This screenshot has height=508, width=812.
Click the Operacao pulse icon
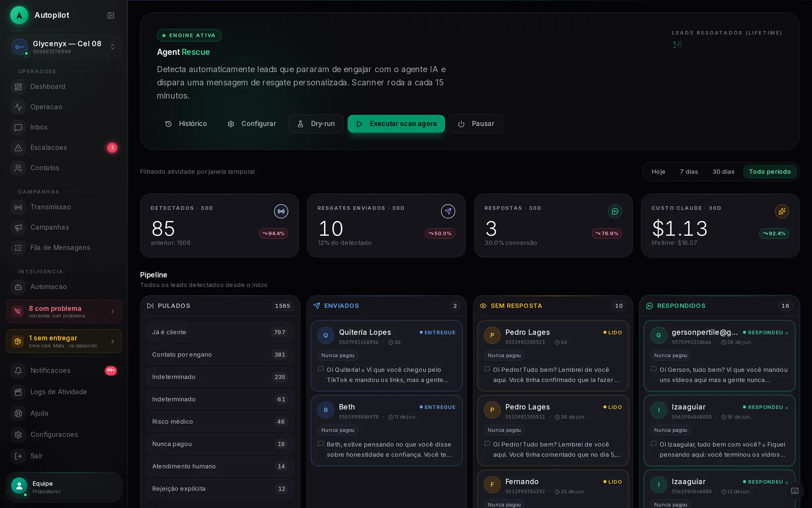[18, 107]
